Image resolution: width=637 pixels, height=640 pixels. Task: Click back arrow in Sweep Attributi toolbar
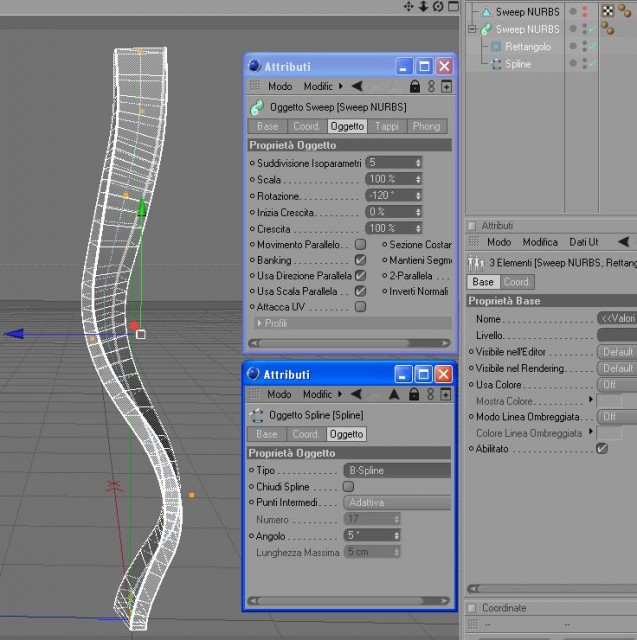click(357, 86)
